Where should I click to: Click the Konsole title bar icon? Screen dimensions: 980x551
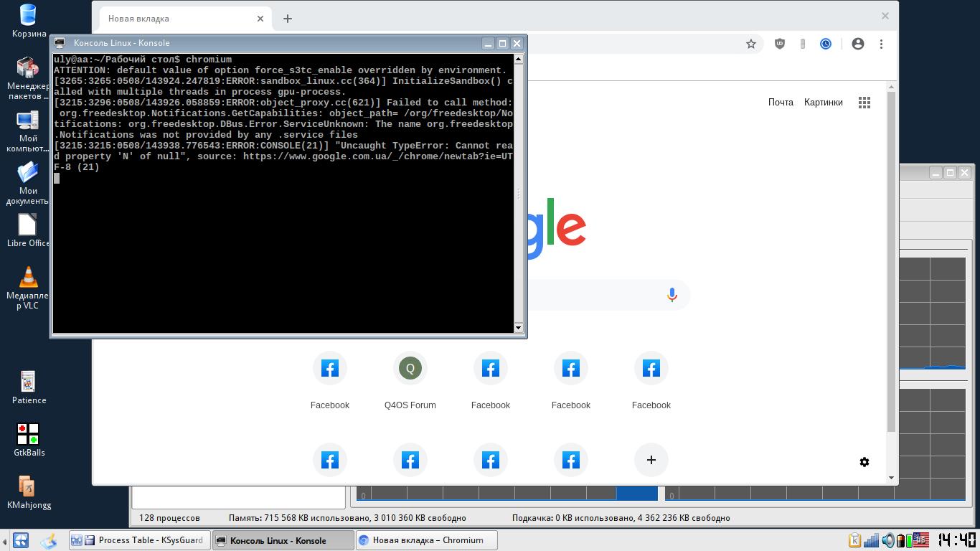[60, 43]
